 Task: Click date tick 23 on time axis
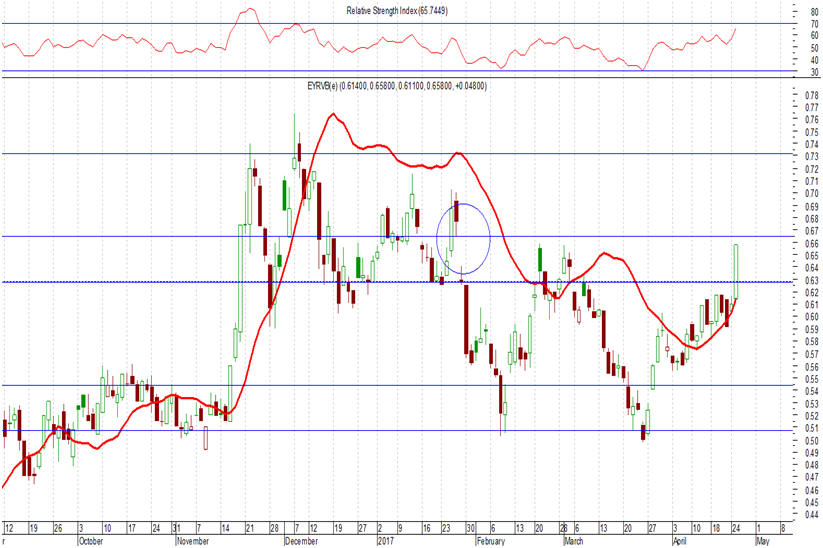point(446,528)
